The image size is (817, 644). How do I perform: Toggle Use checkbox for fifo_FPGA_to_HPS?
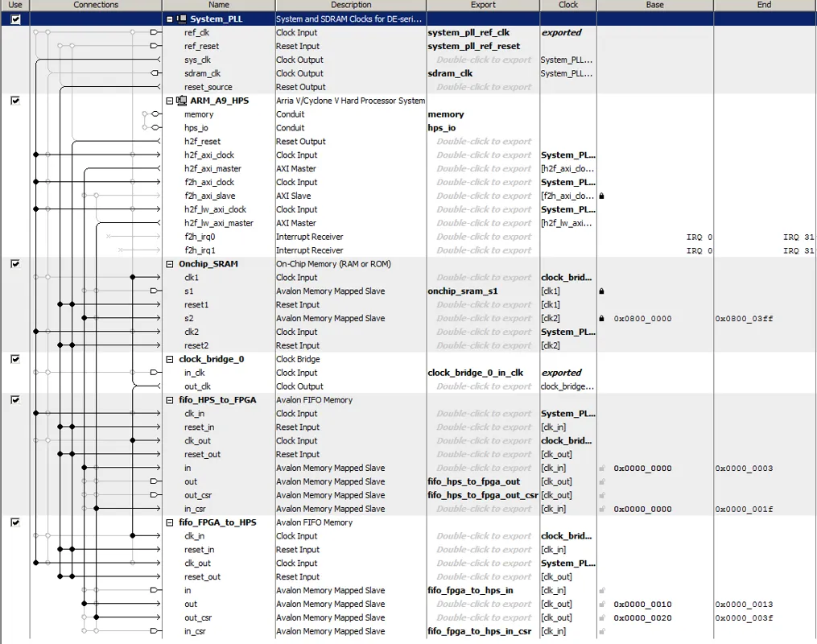15,522
